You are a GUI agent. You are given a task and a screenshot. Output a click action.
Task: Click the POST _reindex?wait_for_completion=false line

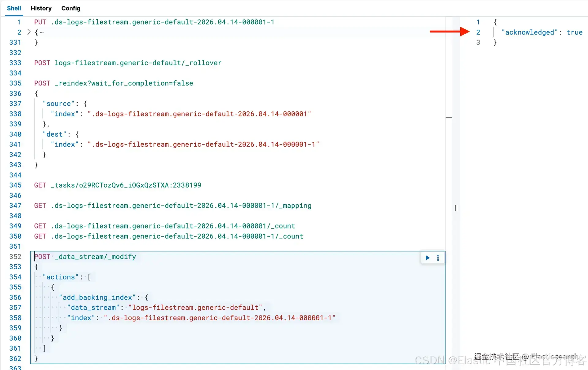[114, 83]
